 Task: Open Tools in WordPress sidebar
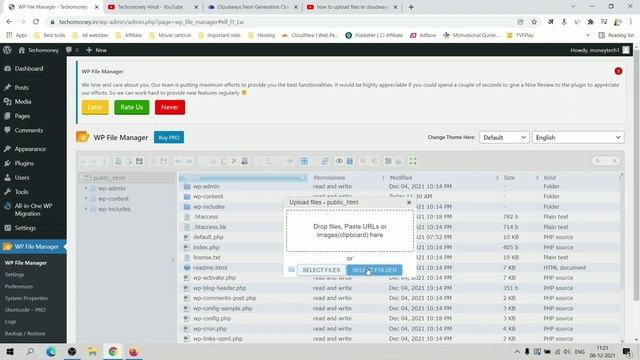21,192
